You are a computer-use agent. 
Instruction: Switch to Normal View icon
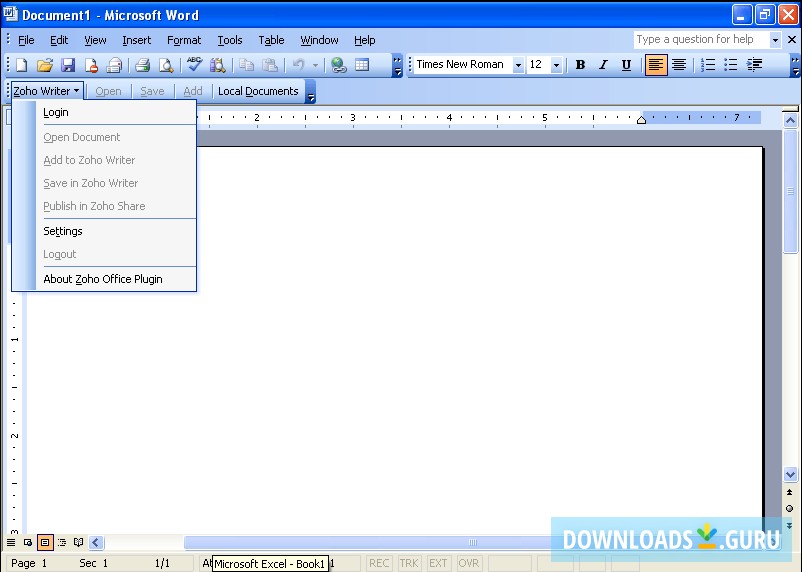coord(11,542)
